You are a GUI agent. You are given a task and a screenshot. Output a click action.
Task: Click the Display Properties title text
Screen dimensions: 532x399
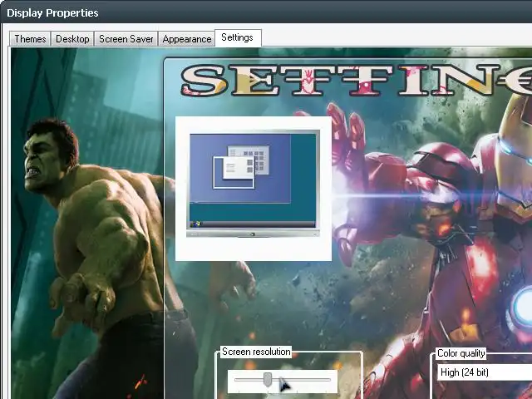[52, 13]
